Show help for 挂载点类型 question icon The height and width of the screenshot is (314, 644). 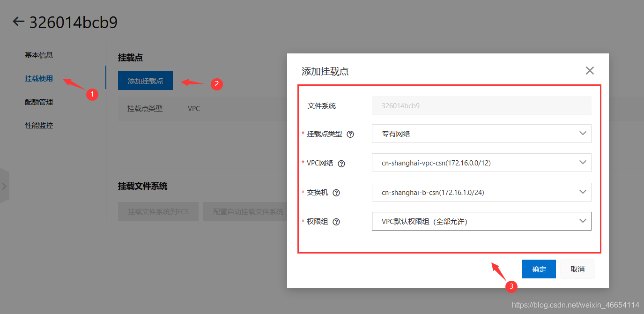[x=350, y=134]
